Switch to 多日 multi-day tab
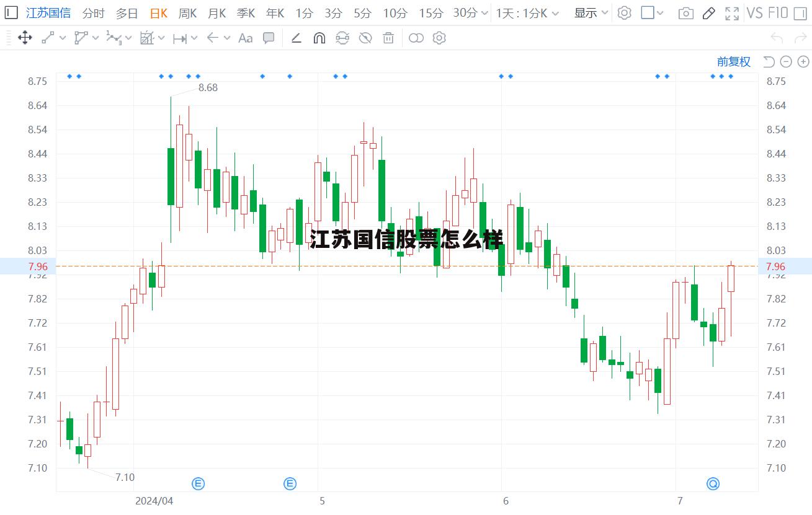 click(127, 12)
